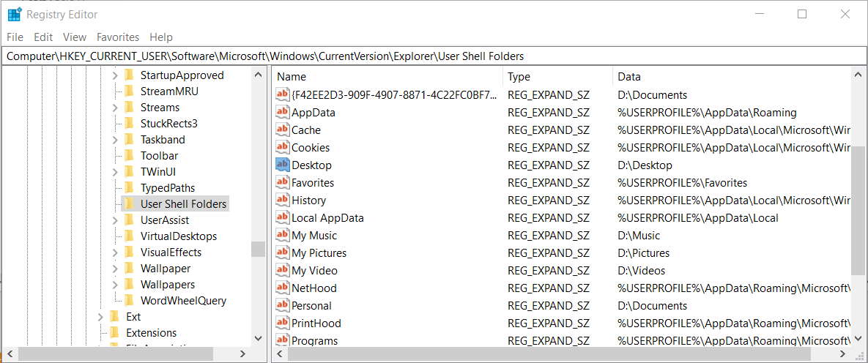Viewport: 868px width, 363px height.
Task: Select the PrintHood value icon
Action: [282, 323]
